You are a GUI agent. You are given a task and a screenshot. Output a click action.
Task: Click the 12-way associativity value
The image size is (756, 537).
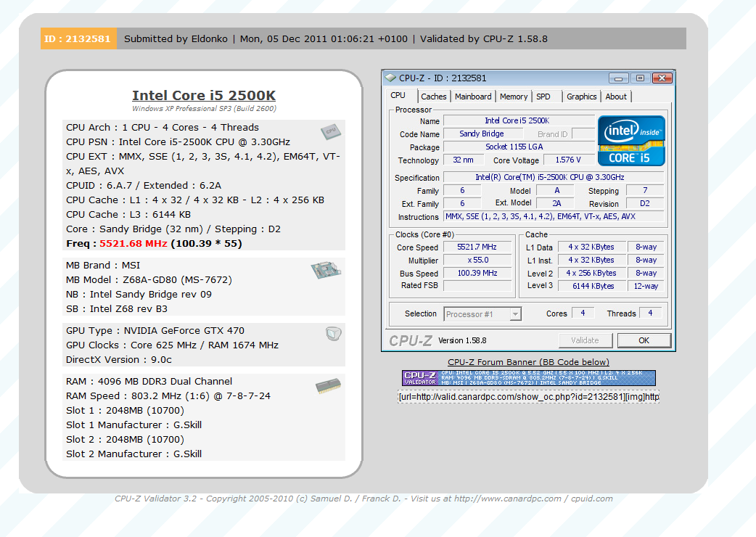(x=646, y=286)
